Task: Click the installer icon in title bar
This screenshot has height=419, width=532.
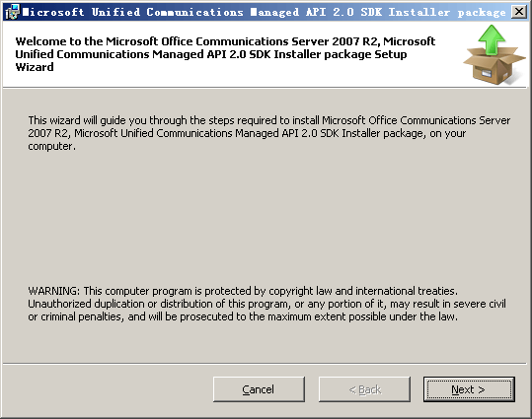Action: (12, 12)
